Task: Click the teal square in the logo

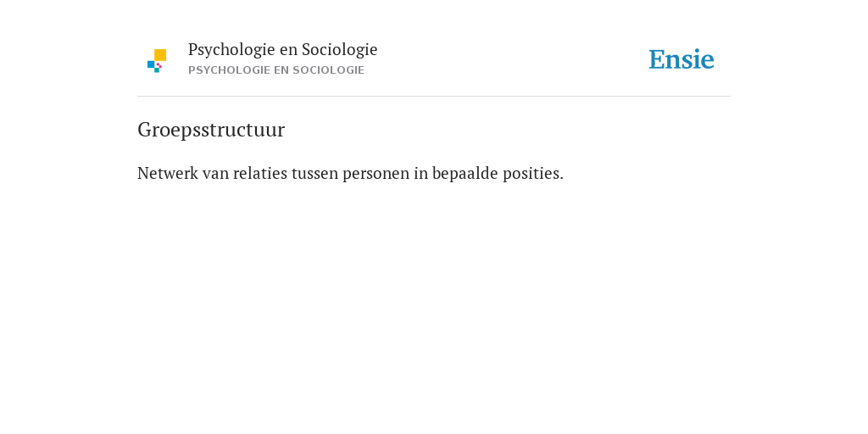Action: pyautogui.click(x=157, y=70)
